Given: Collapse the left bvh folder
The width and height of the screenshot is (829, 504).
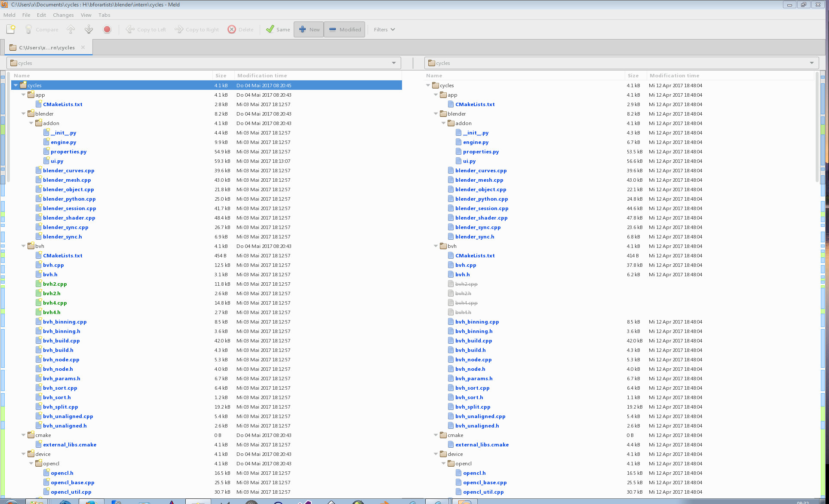Looking at the screenshot, I should click(x=24, y=246).
